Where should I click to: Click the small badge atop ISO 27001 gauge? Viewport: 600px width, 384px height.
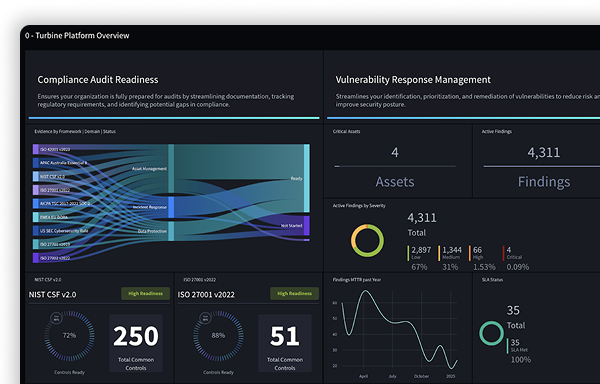click(205, 317)
